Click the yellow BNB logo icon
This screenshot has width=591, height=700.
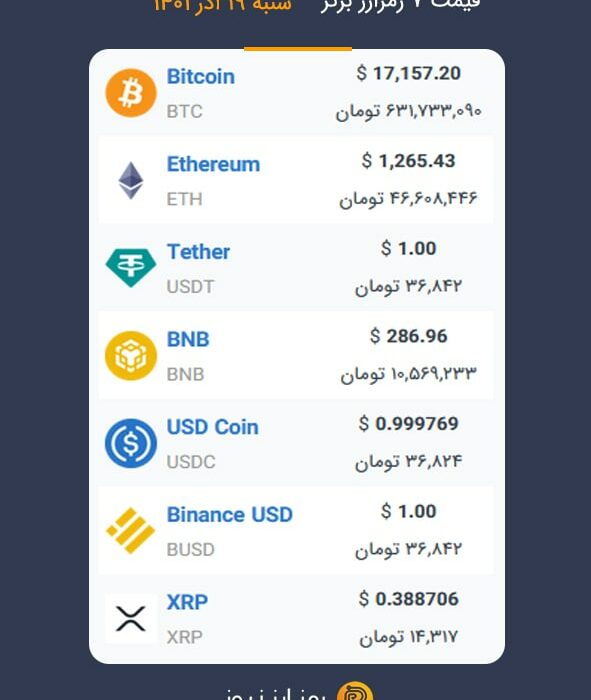131,355
